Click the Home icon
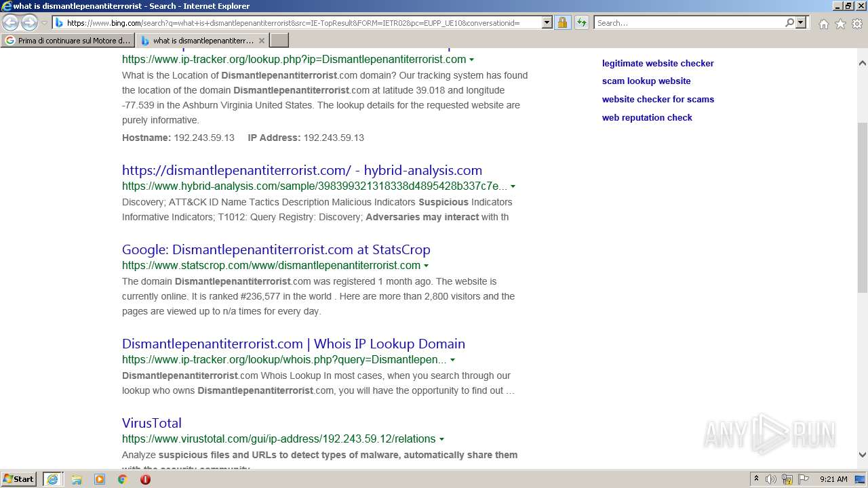Image resolution: width=868 pixels, height=488 pixels. pyautogui.click(x=823, y=24)
